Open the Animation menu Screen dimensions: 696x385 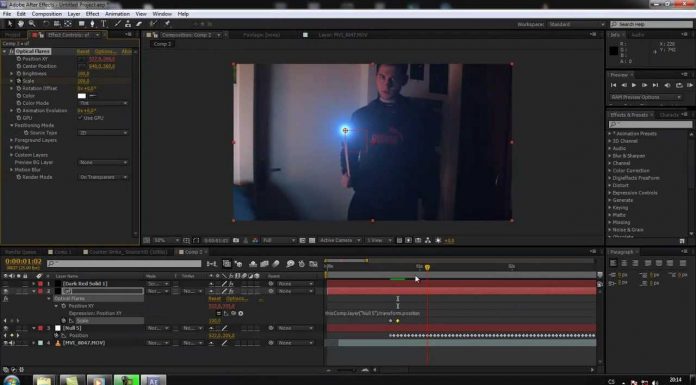click(x=117, y=14)
